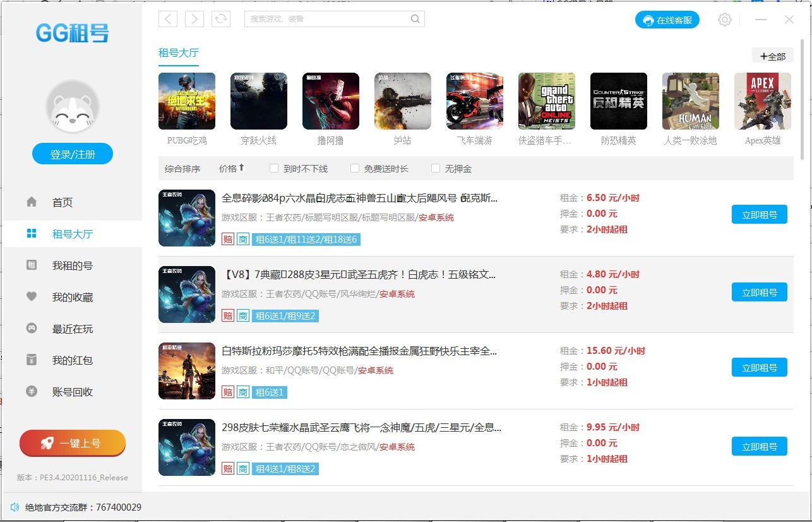
Task: Click the heart icon beside 我的收藏
Action: 32,296
